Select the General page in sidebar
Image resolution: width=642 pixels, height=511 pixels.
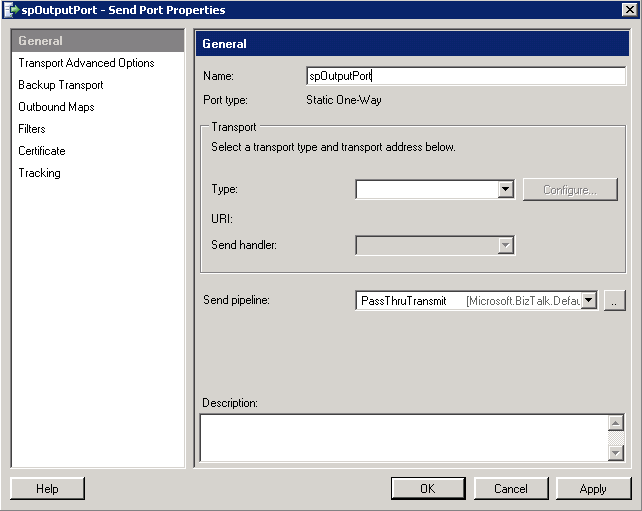tap(98, 41)
